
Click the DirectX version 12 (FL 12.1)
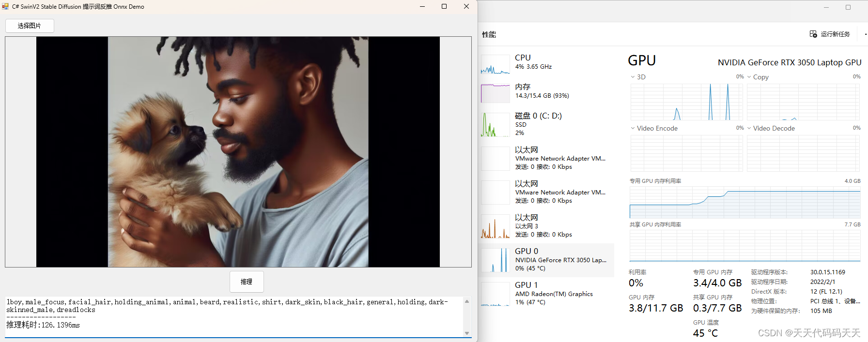826,292
